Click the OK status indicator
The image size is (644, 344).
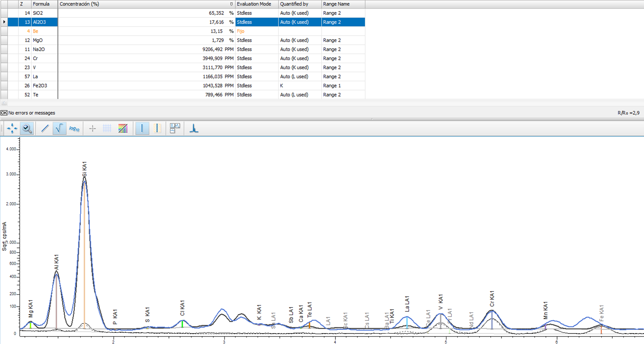[x=4, y=113]
